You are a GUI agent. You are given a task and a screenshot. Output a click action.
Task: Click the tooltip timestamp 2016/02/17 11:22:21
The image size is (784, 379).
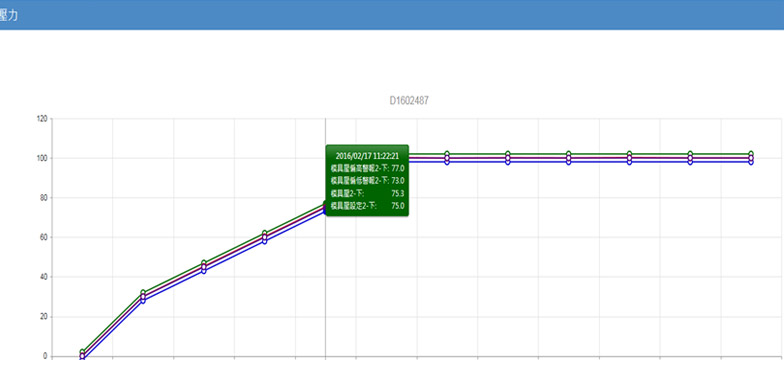click(367, 156)
